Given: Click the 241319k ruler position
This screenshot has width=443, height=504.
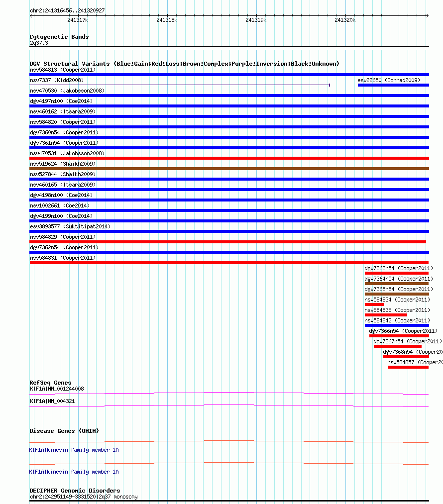Looking at the screenshot, I should (x=256, y=20).
